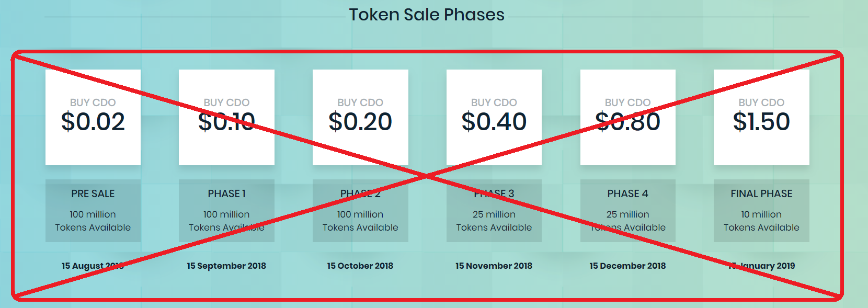Viewport: 868px width, 308px height.
Task: Select the PHASE 1 tokens info box
Action: [x=226, y=211]
